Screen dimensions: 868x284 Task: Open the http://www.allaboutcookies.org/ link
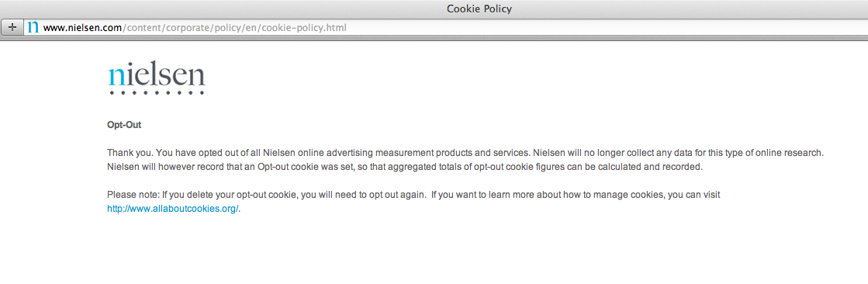pyautogui.click(x=173, y=209)
